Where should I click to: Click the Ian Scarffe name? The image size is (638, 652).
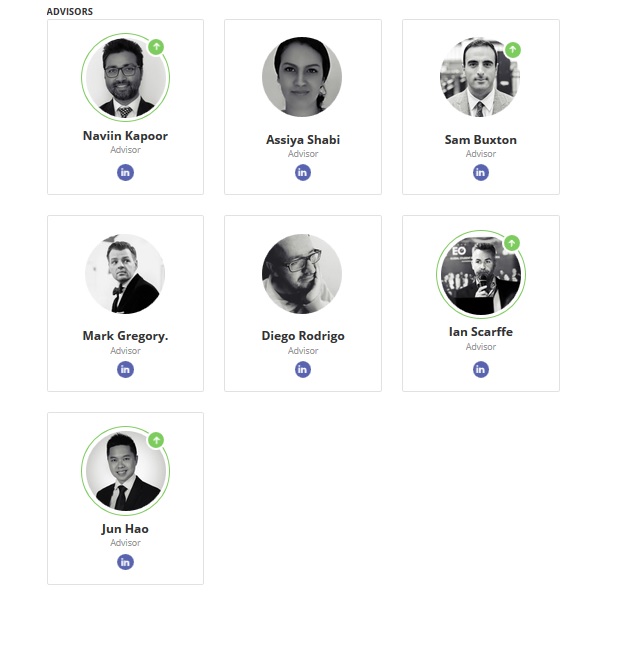pyautogui.click(x=481, y=332)
